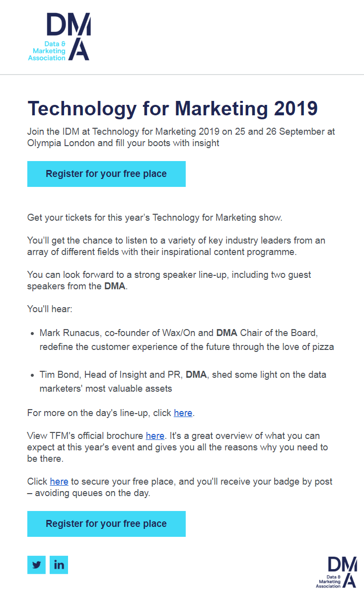Click the 'avoiding queues on the day' text
The image size is (364, 594).
(92, 493)
